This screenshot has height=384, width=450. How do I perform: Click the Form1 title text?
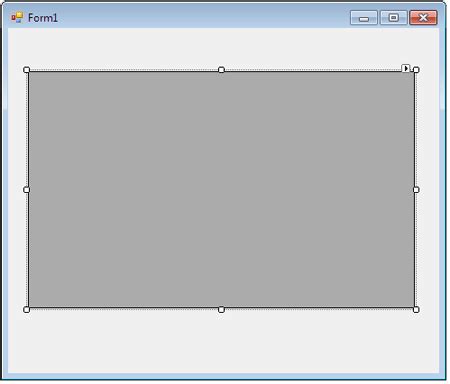tap(43, 18)
